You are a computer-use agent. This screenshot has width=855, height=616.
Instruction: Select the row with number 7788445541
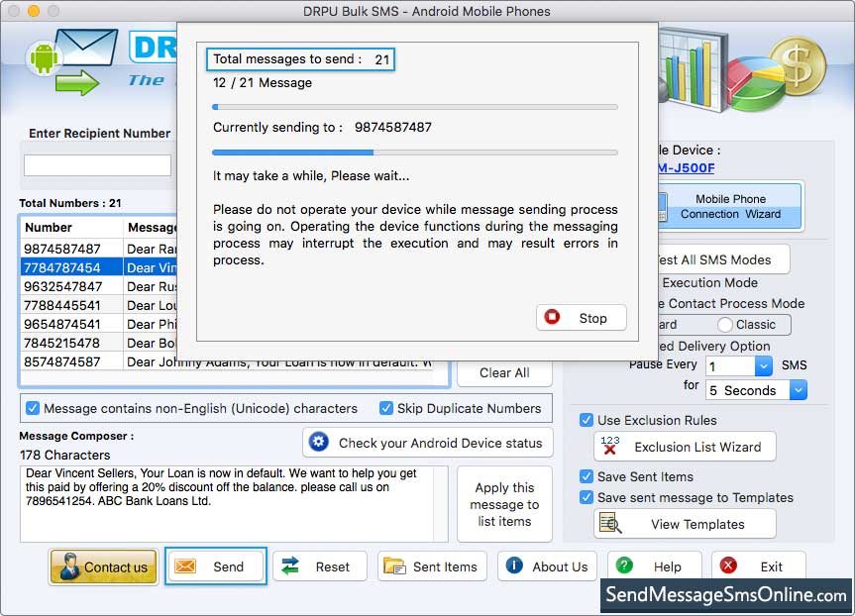[x=99, y=305]
